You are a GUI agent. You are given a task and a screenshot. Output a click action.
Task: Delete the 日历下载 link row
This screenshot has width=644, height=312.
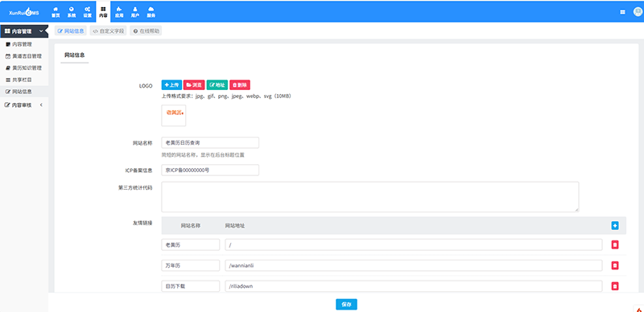[x=615, y=286]
